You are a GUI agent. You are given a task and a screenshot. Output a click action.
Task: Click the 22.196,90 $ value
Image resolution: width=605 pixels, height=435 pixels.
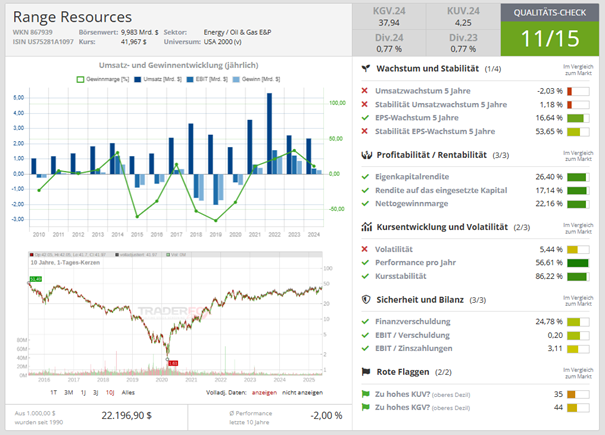click(127, 416)
